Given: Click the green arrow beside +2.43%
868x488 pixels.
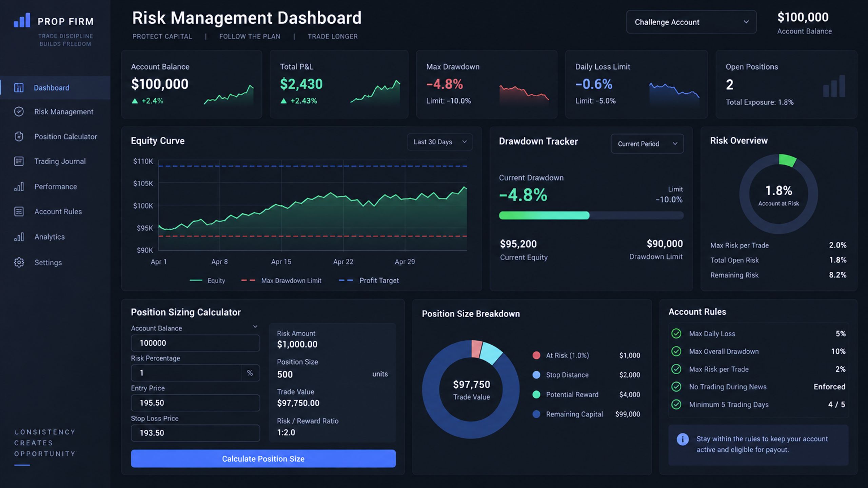Looking at the screenshot, I should 283,101.
